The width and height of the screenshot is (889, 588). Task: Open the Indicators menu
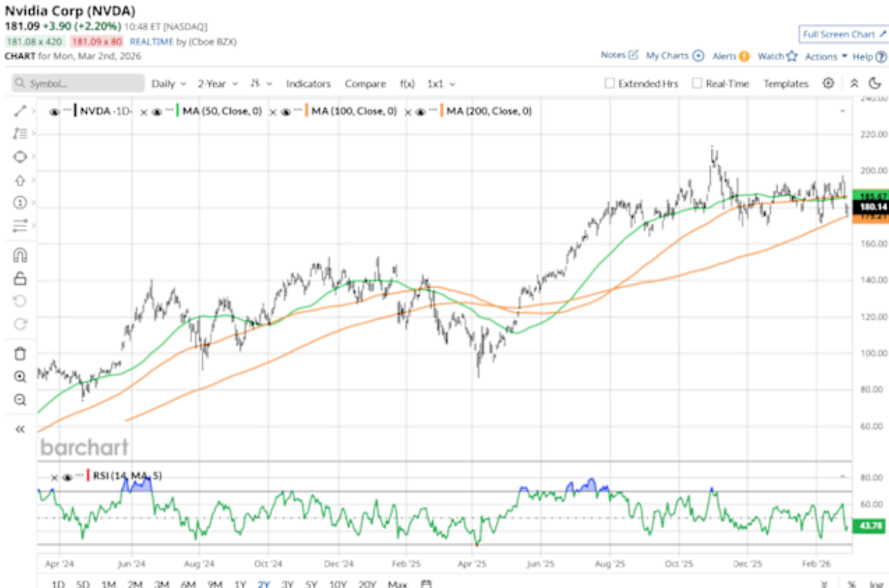pyautogui.click(x=309, y=83)
